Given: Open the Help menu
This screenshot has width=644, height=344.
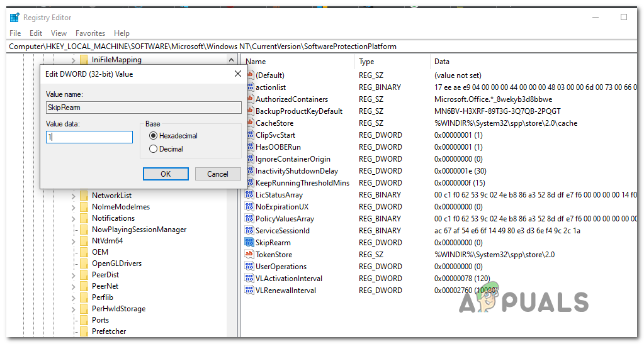Looking at the screenshot, I should tap(121, 33).
